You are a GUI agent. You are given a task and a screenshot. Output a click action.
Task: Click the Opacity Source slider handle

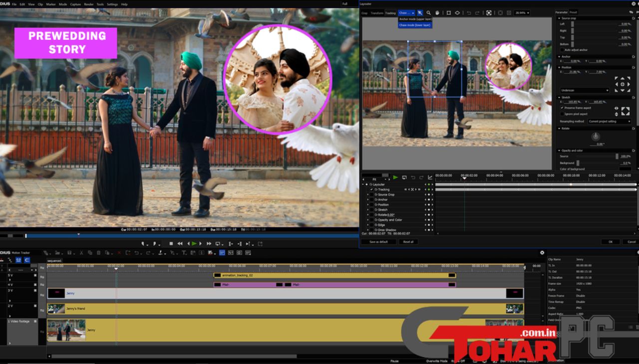click(x=617, y=156)
